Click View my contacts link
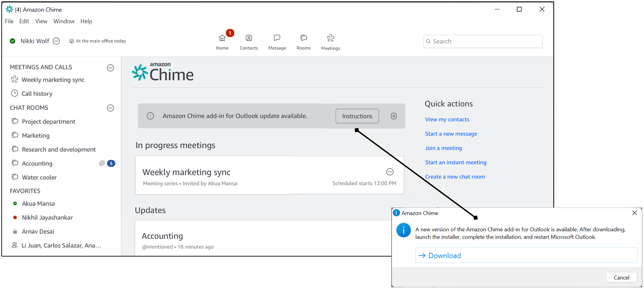The height and width of the screenshot is (290, 644). 447,119
